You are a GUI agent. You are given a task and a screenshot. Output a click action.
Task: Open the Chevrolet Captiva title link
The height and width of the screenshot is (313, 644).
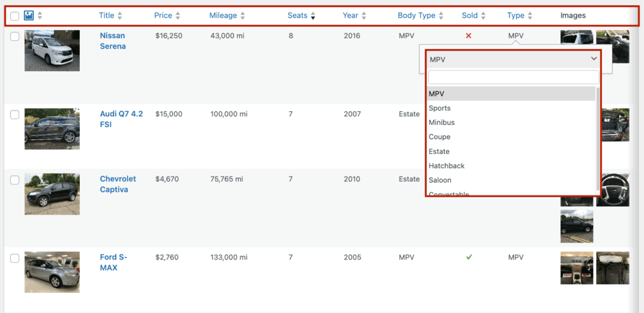point(118,184)
